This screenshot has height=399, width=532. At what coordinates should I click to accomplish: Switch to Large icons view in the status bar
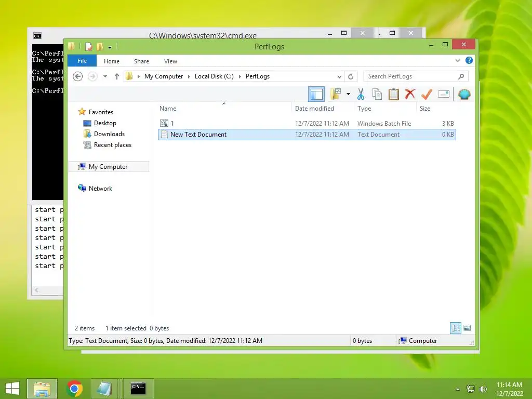467,328
